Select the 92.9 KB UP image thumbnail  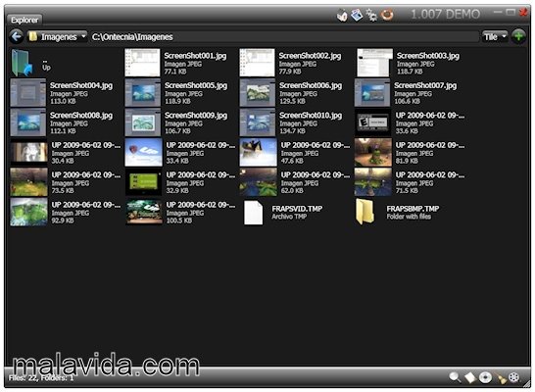(x=28, y=212)
